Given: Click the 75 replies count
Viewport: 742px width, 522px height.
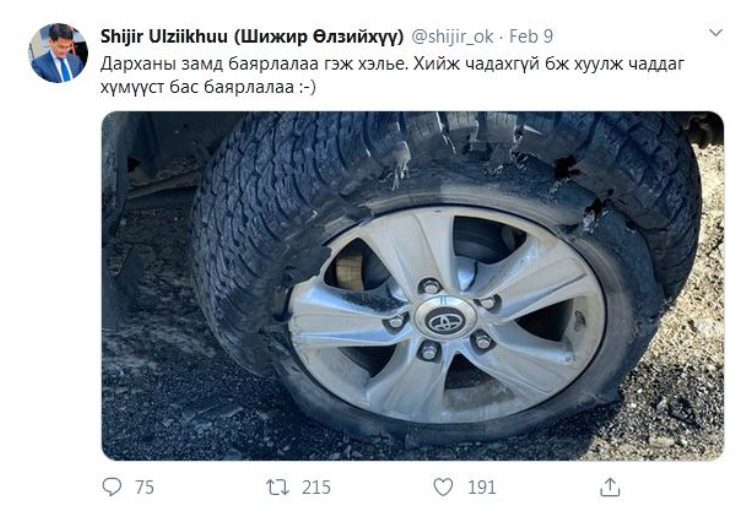Looking at the screenshot, I should (x=144, y=487).
